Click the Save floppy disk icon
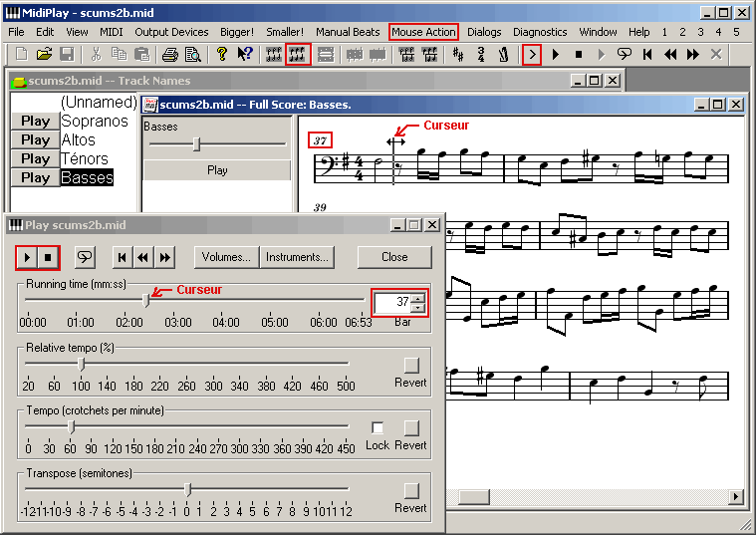756x535 pixels. tap(67, 54)
